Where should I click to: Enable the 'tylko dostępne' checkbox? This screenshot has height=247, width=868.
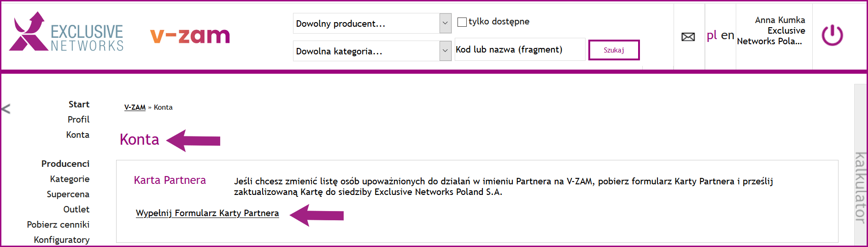click(x=462, y=22)
